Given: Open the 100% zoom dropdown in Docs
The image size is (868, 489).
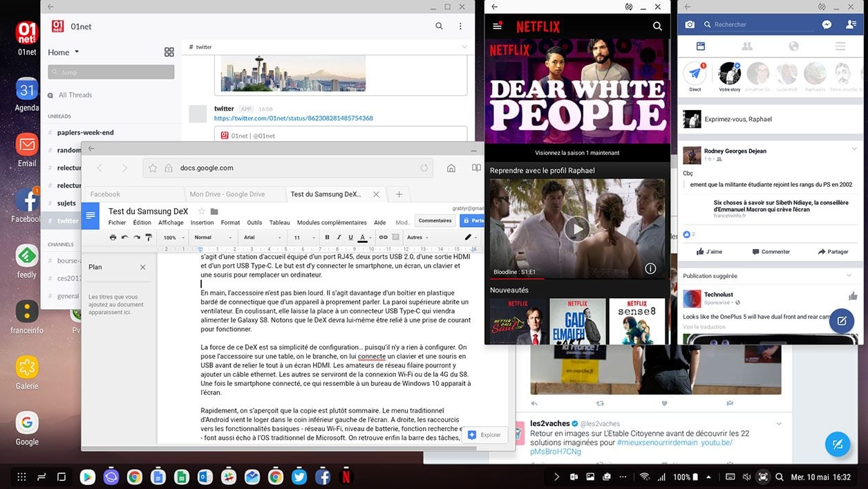Looking at the screenshot, I should 173,237.
